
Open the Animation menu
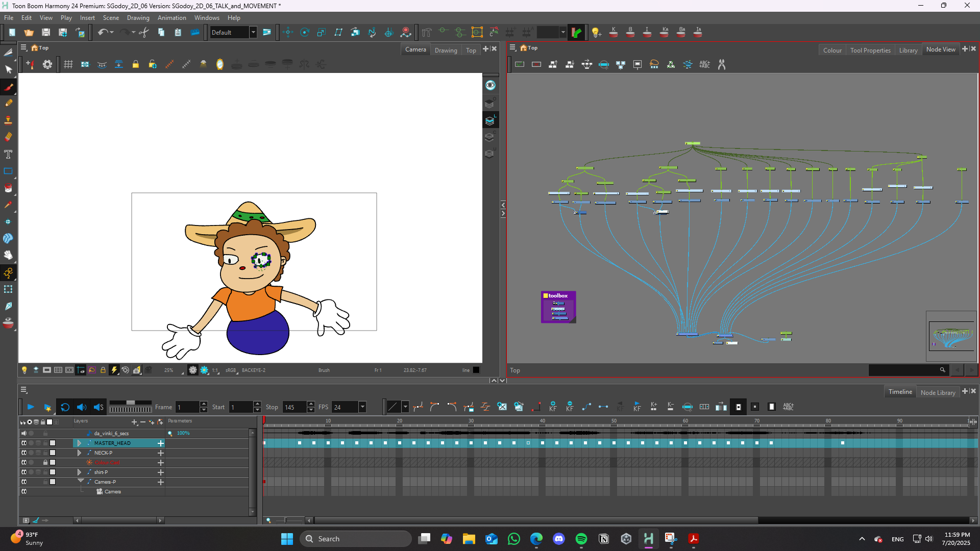point(171,18)
